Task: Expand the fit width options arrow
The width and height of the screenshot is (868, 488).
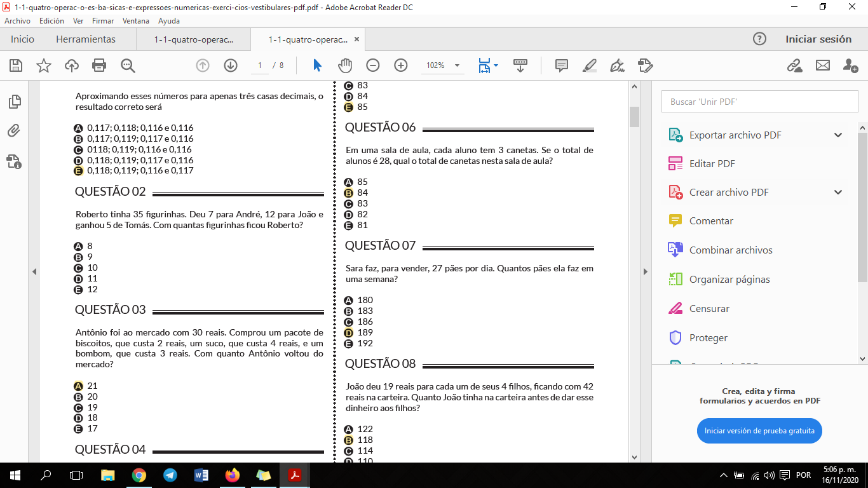Action: [496, 65]
